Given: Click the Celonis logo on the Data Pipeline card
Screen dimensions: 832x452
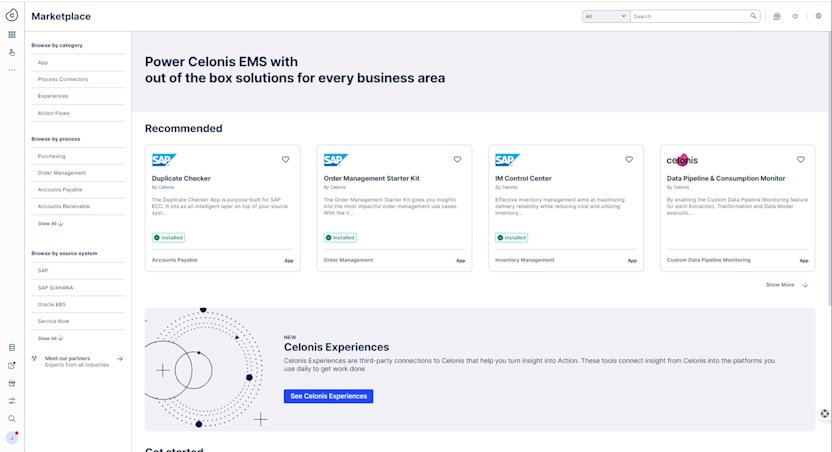Looking at the screenshot, I should tap(682, 160).
